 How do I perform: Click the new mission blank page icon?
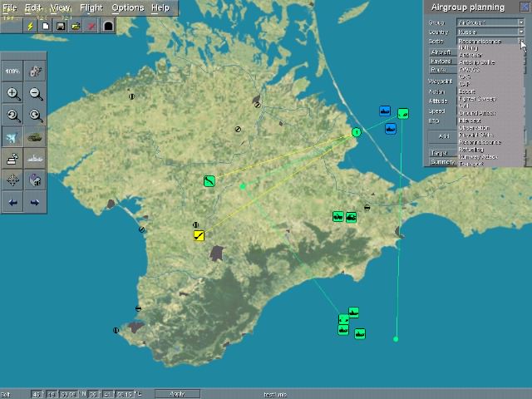(x=46, y=26)
